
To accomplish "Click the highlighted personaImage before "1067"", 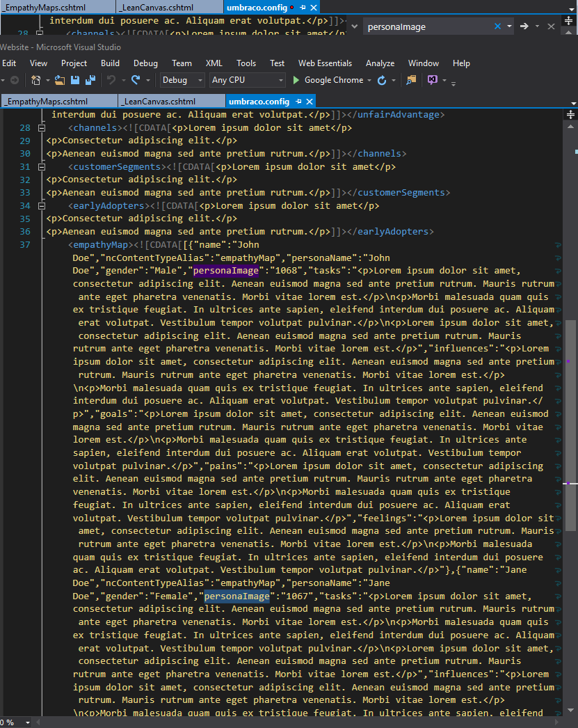I will (x=237, y=596).
